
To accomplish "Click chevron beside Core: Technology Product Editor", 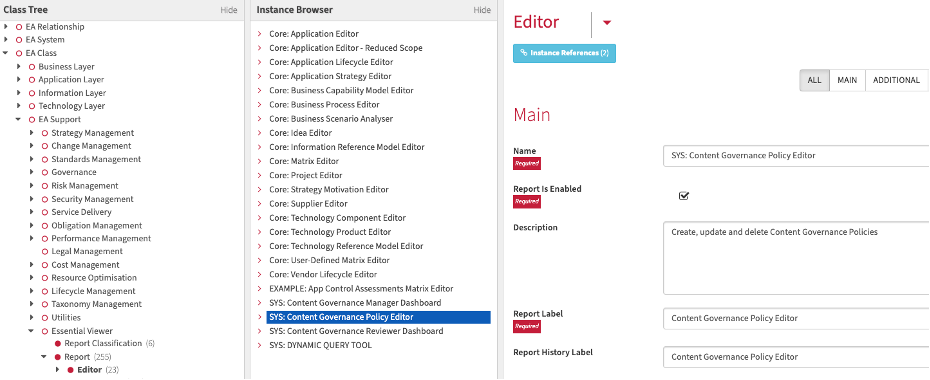I will pyautogui.click(x=260, y=232).
